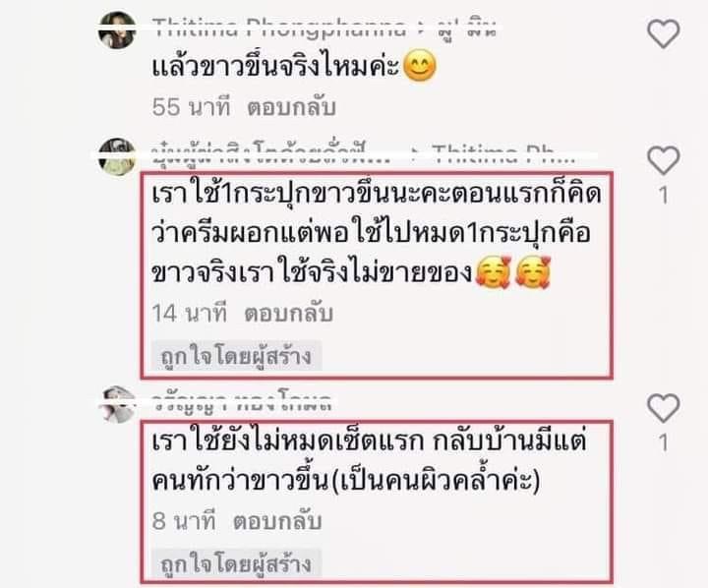Click ตอบกลับ under the 8 นาที comment
The image size is (708, 588).
(277, 521)
